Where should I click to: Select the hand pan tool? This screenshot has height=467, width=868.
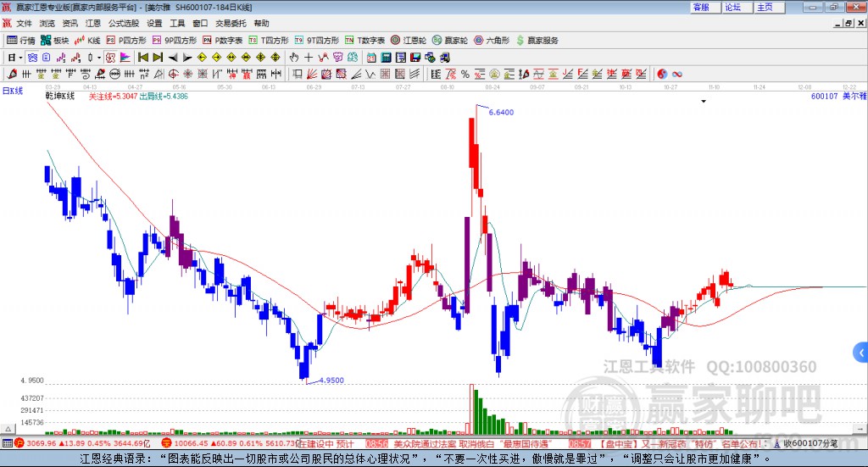click(x=294, y=58)
